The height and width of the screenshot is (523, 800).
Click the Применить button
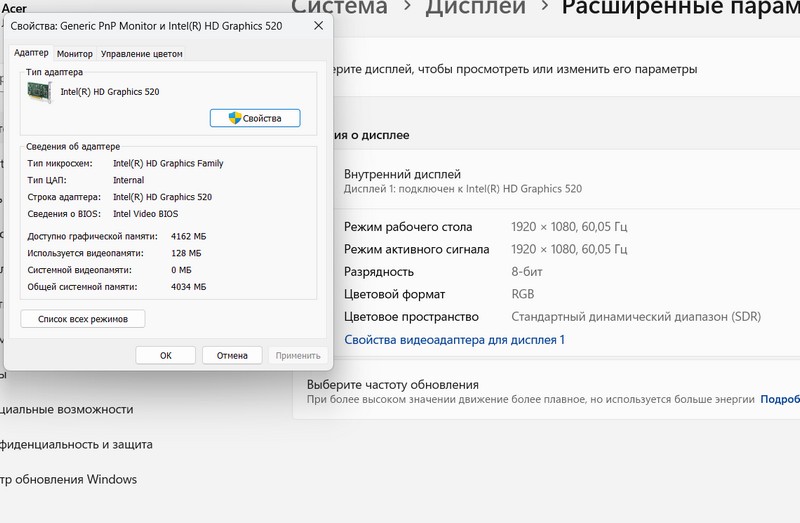[x=297, y=355]
